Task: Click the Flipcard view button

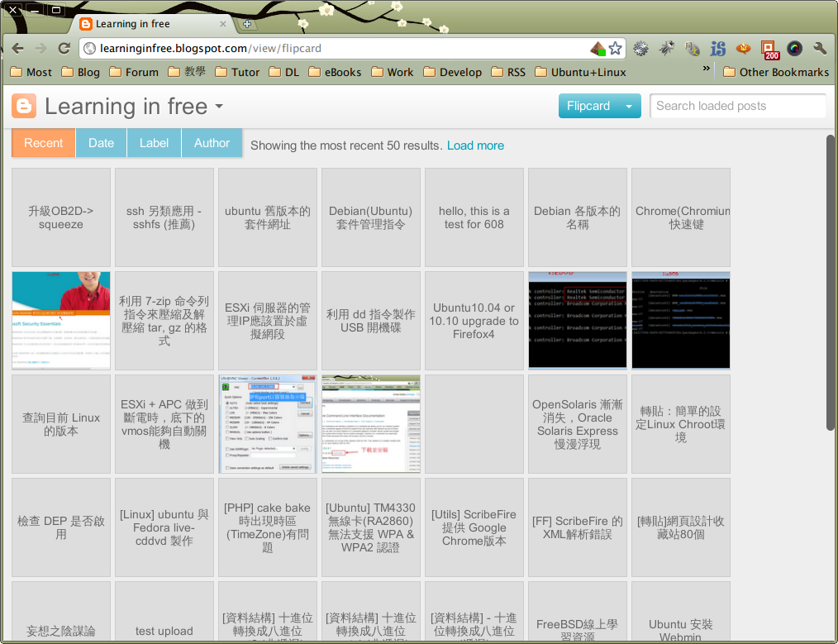Action: [588, 107]
